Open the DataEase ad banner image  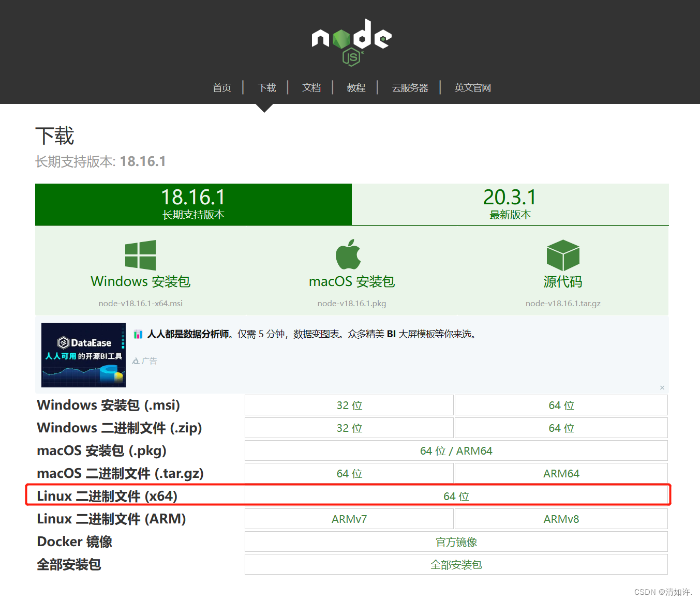point(83,355)
